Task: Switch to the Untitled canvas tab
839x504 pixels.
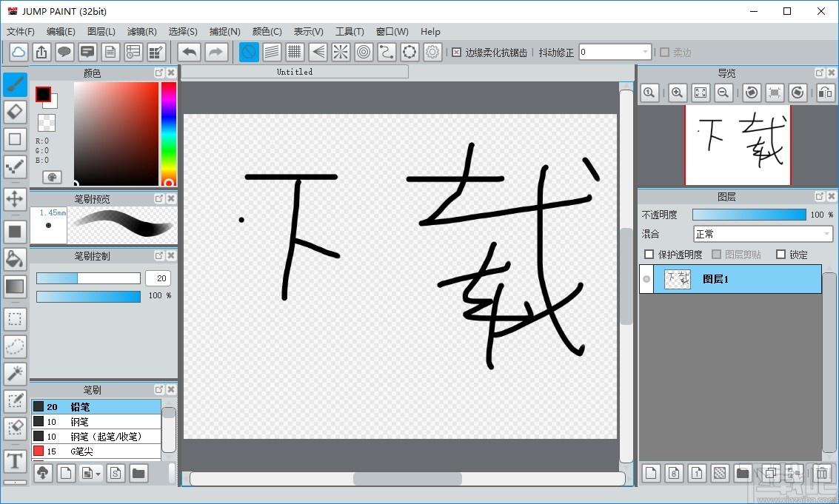Action: (295, 72)
